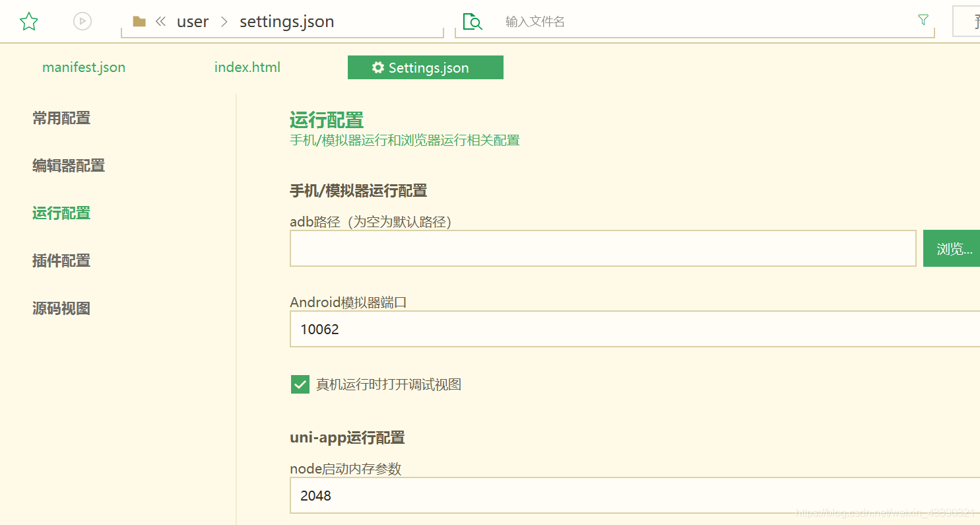
Task: Click the file search icon
Action: pyautogui.click(x=473, y=22)
